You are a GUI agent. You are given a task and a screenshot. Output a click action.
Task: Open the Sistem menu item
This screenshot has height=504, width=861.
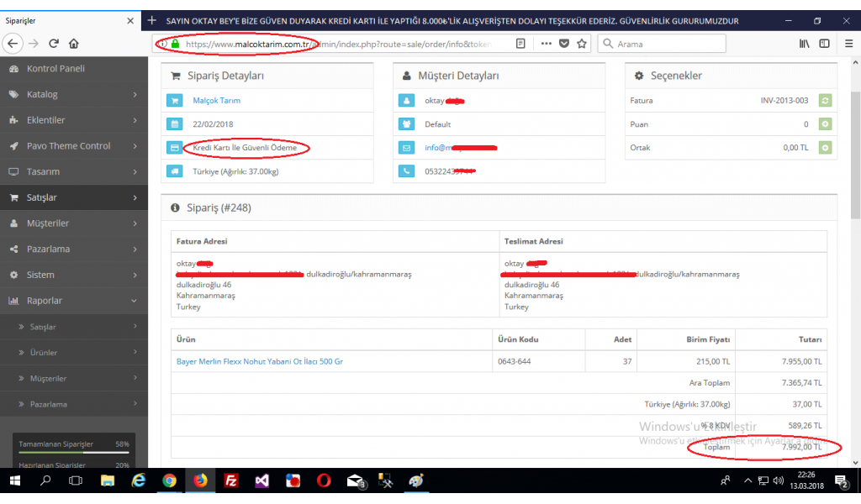pos(74,275)
